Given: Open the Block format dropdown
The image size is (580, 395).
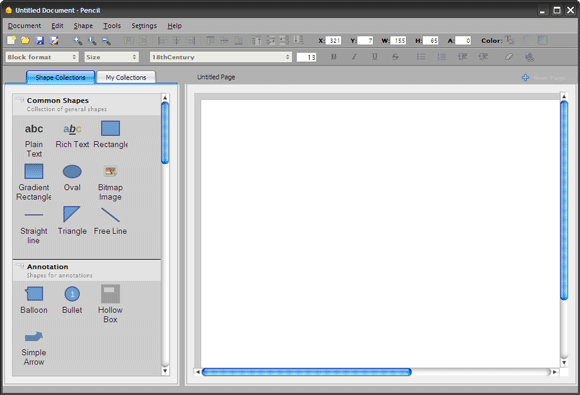Looking at the screenshot, I should tap(42, 57).
